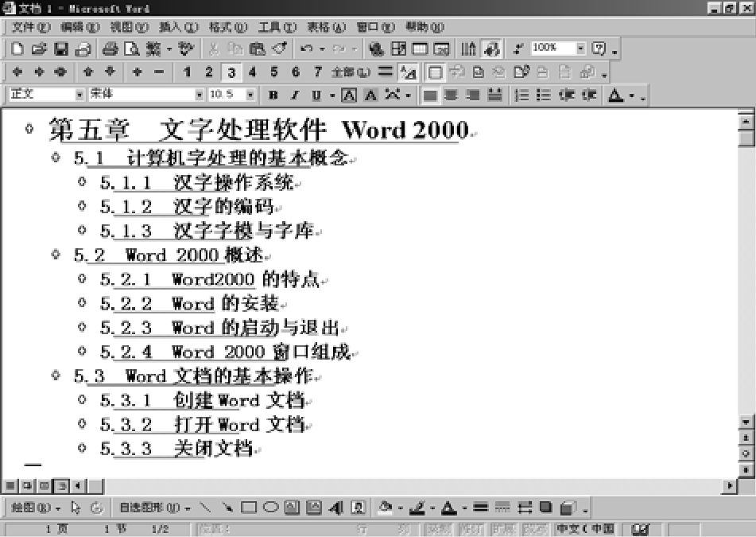Open the 插入(I) menu

pos(178,27)
